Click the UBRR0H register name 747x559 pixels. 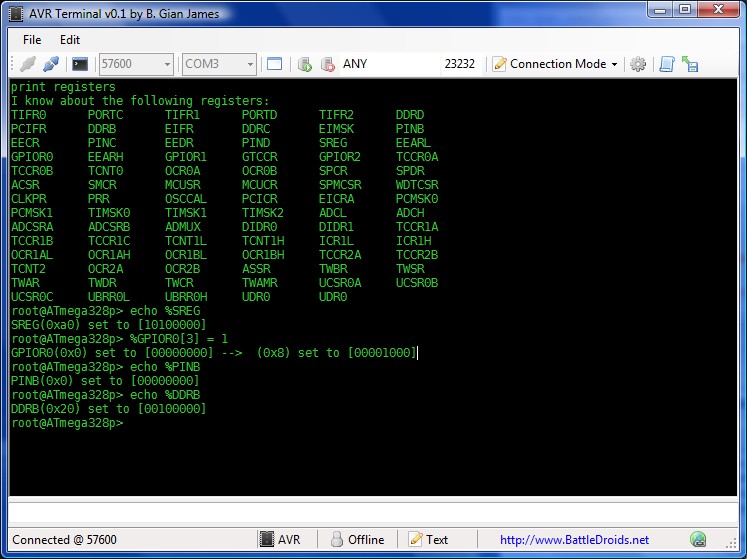pos(186,297)
